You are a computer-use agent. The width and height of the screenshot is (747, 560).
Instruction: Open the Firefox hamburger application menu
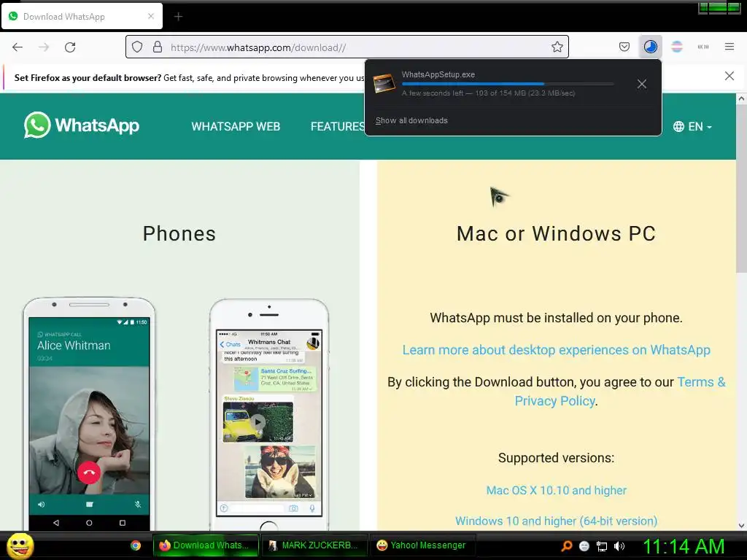coord(729,47)
